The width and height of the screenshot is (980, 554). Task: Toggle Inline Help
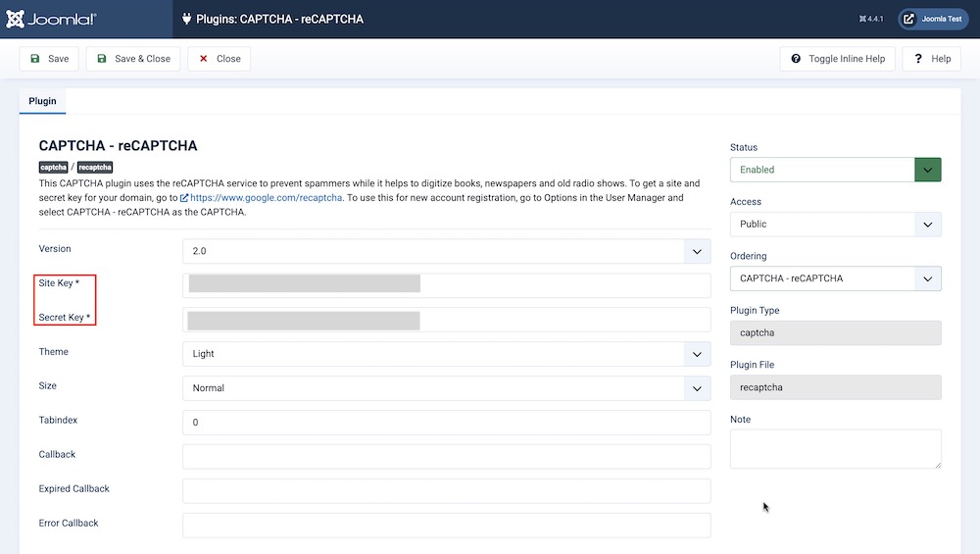[x=837, y=59]
